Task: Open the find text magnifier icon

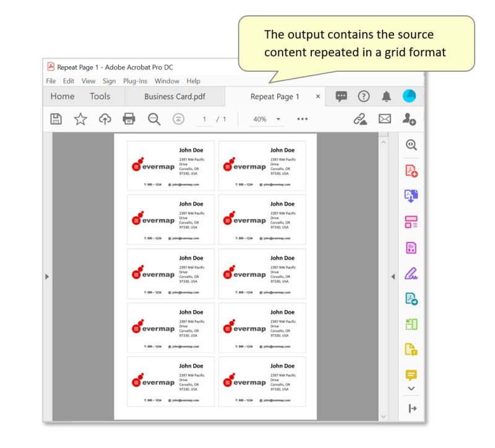Action: pyautogui.click(x=154, y=119)
